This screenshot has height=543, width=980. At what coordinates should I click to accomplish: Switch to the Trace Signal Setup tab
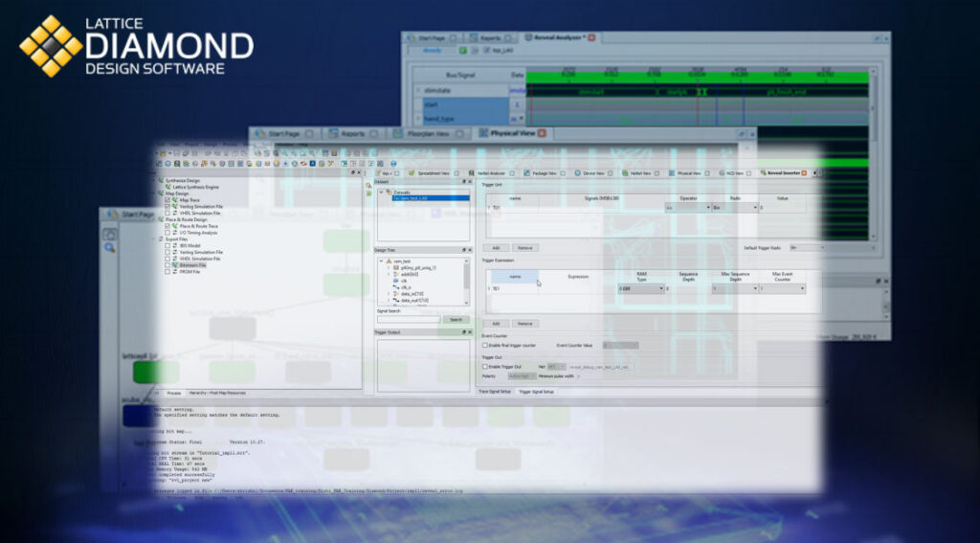click(x=495, y=392)
